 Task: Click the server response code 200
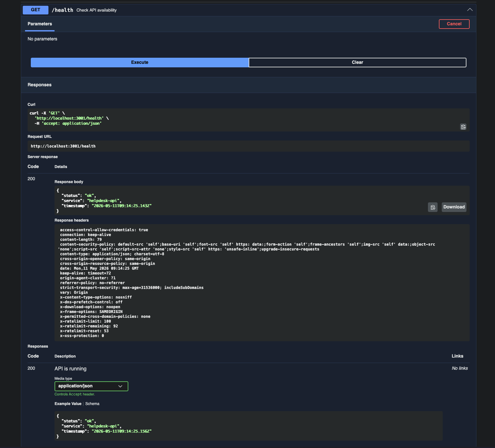point(31,179)
